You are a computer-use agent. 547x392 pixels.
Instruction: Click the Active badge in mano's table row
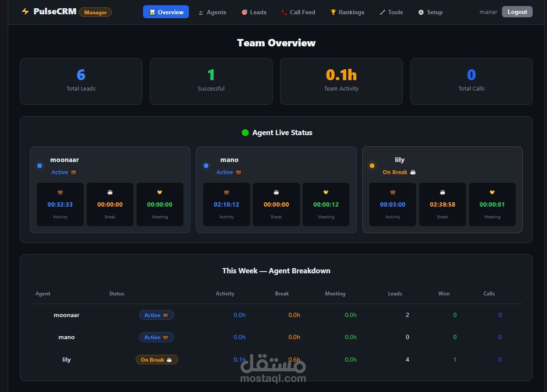pyautogui.click(x=156, y=337)
